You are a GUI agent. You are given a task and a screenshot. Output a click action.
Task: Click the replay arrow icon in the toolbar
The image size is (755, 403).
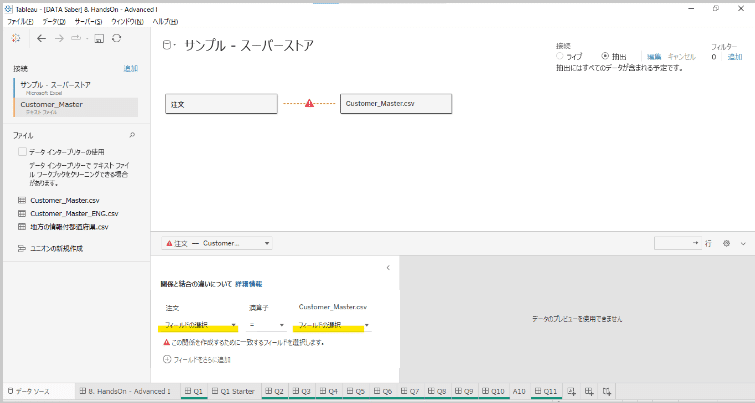pyautogui.click(x=76, y=39)
